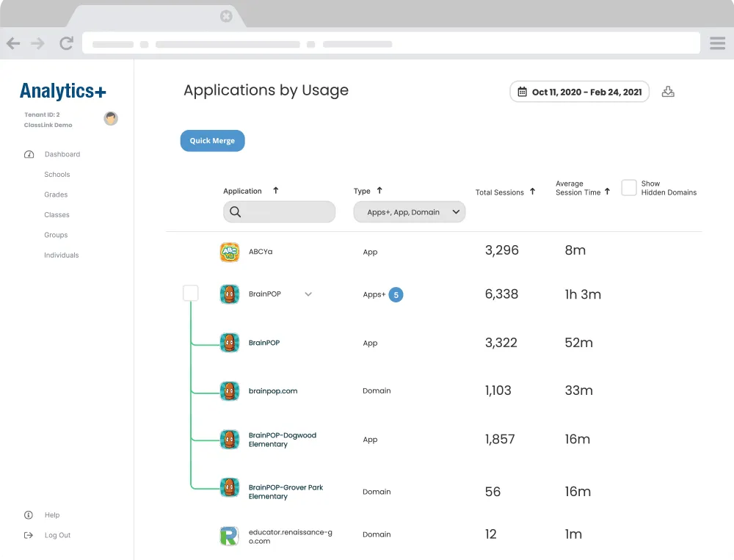Click the browser address bar

tap(391, 43)
